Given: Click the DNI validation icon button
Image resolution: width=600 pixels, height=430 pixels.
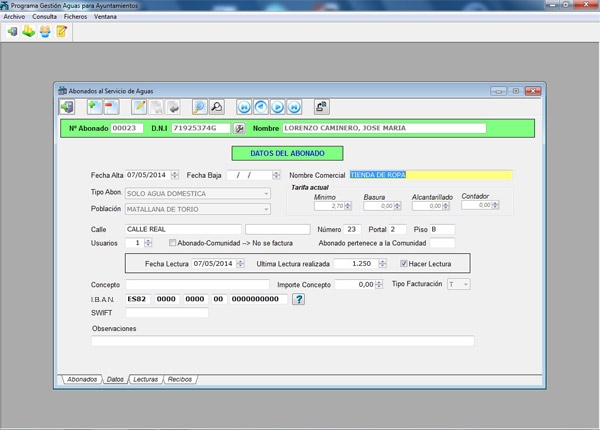Looking at the screenshot, I should 239,128.
